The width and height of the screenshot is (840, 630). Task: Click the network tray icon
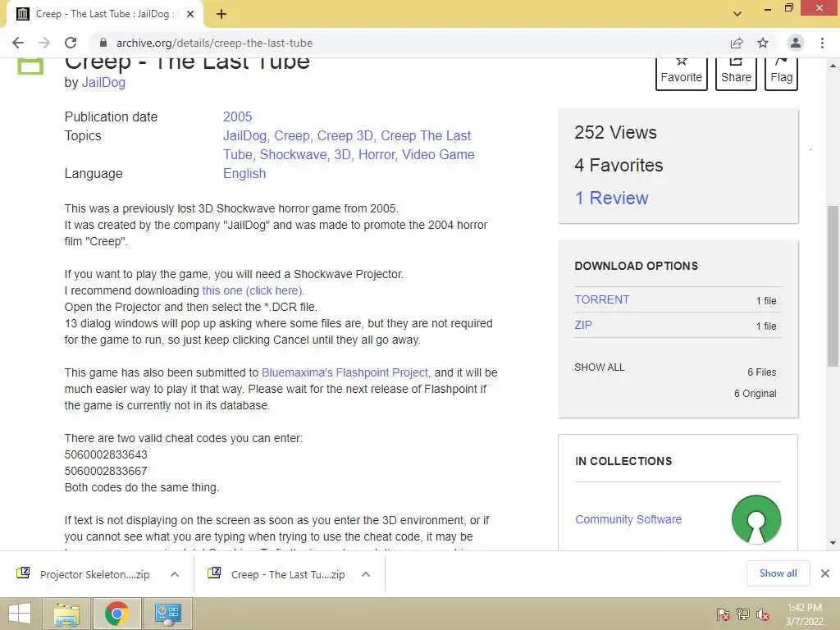pyautogui.click(x=743, y=614)
